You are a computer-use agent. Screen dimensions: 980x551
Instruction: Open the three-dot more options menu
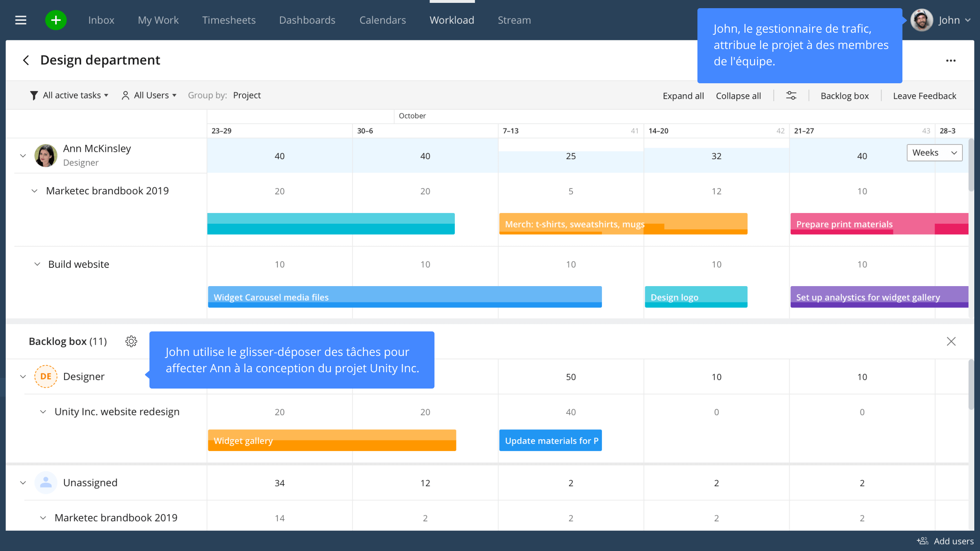tap(951, 60)
